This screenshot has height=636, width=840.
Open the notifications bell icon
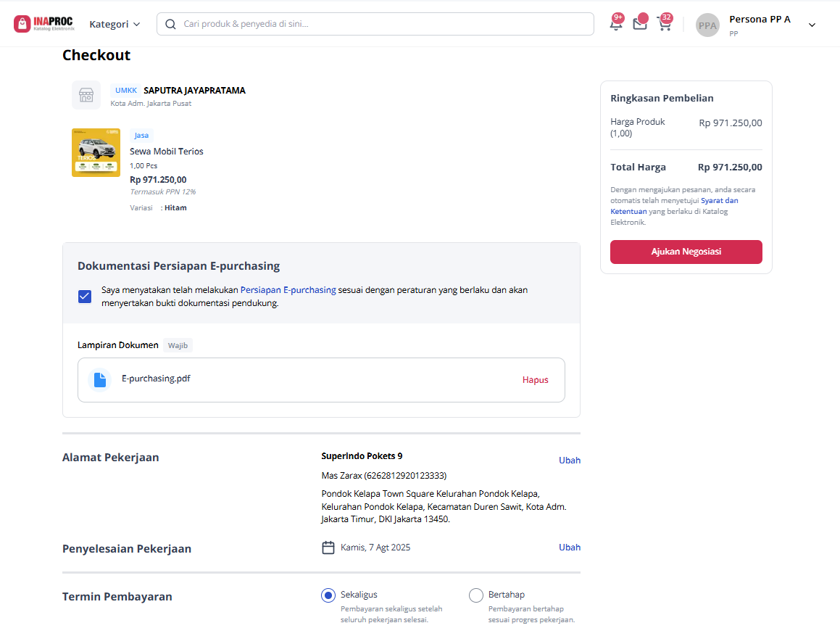617,23
